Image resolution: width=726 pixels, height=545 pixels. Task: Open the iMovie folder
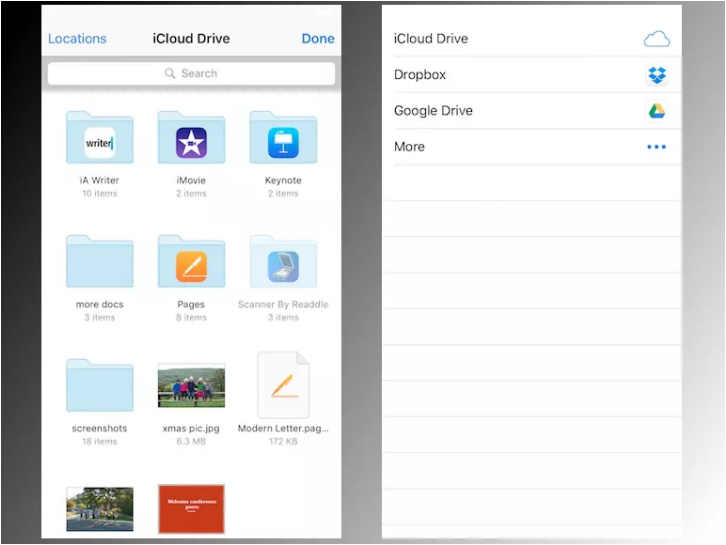coord(191,138)
